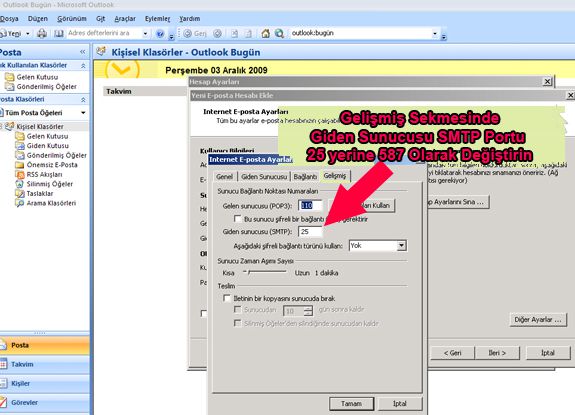575x415 pixels.
Task: Collapse the Posta navigation pane chevron
Action: coord(83,52)
